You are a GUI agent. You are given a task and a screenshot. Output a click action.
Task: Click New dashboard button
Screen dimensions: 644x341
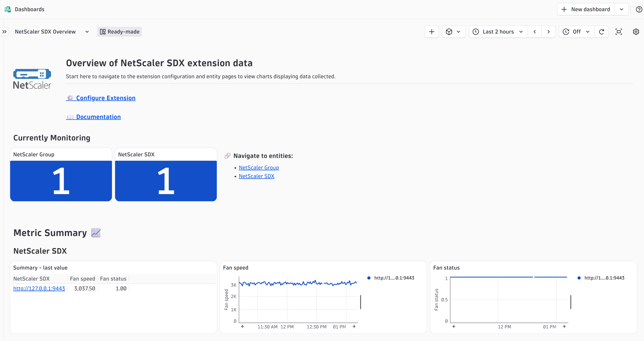(x=586, y=9)
